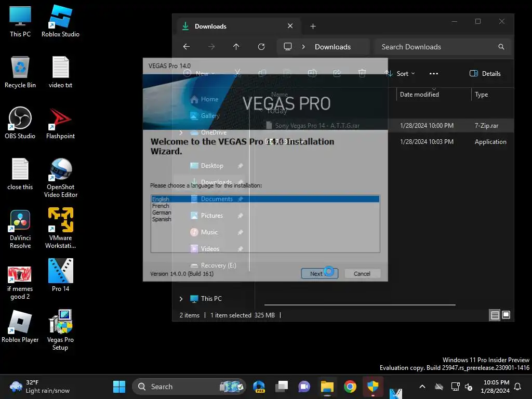Open weather widget showing 32°F
532x399 pixels.
(39, 387)
